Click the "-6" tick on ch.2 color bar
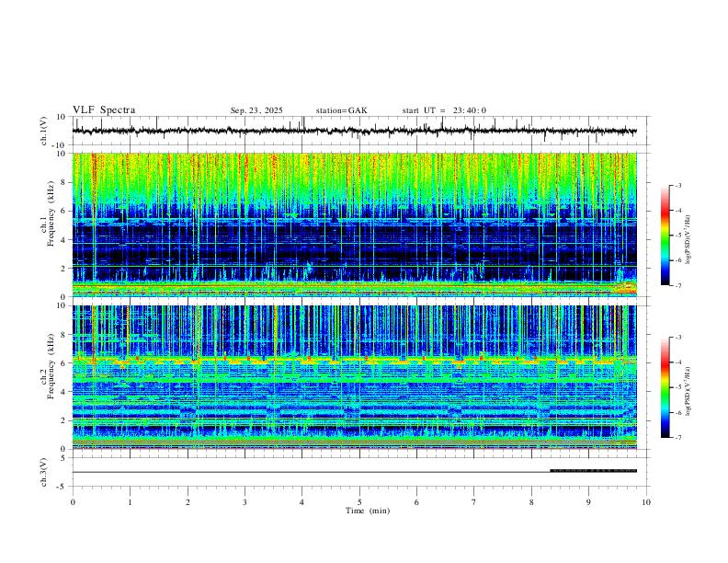This screenshot has width=728, height=563. tap(677, 412)
